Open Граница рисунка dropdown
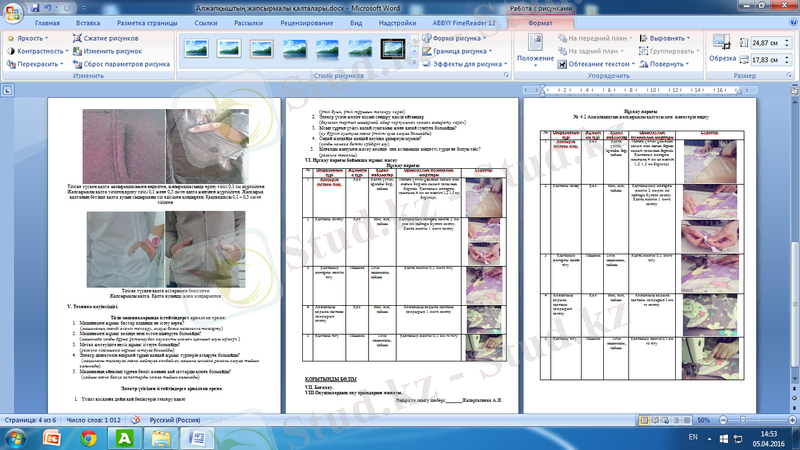Screen dimensions: 800x450 pos(459,49)
